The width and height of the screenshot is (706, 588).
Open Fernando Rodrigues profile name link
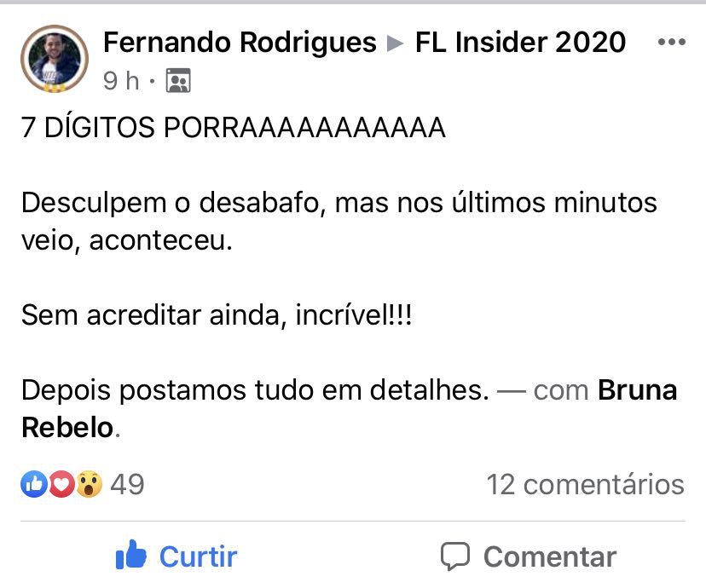(240, 43)
